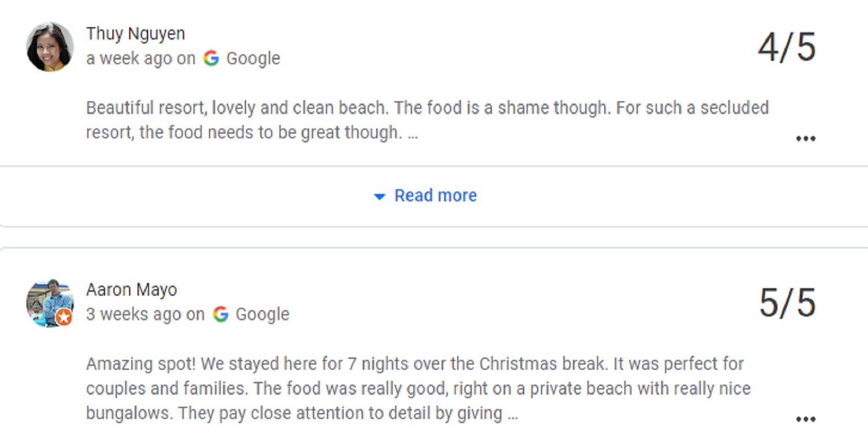Viewport: 868px width, 434px height.
Task: Click the Google logo in Aaron Mayo's review
Action: pyautogui.click(x=220, y=314)
